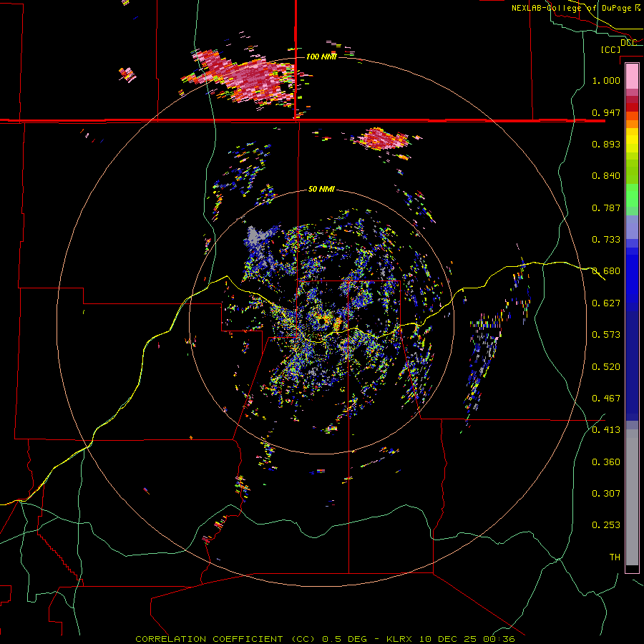The width and height of the screenshot is (644, 644).
Task: Click the 0.413 color scale label
Action: pyautogui.click(x=606, y=430)
